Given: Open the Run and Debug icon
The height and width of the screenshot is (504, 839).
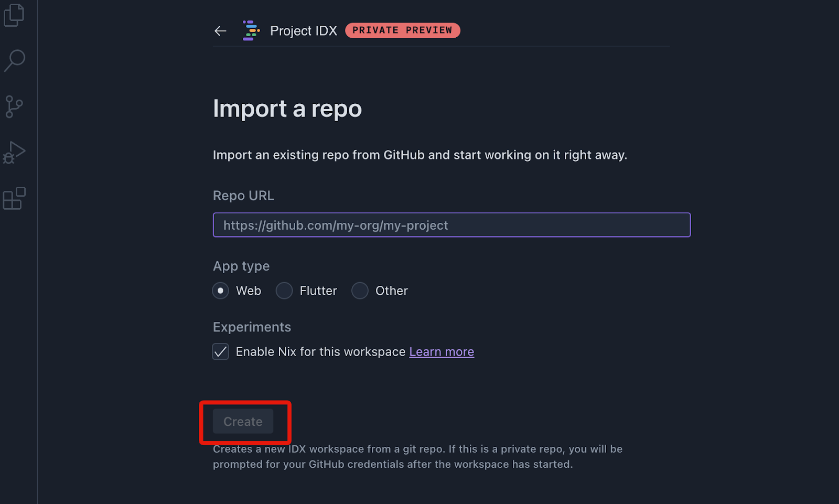Looking at the screenshot, I should [x=14, y=153].
